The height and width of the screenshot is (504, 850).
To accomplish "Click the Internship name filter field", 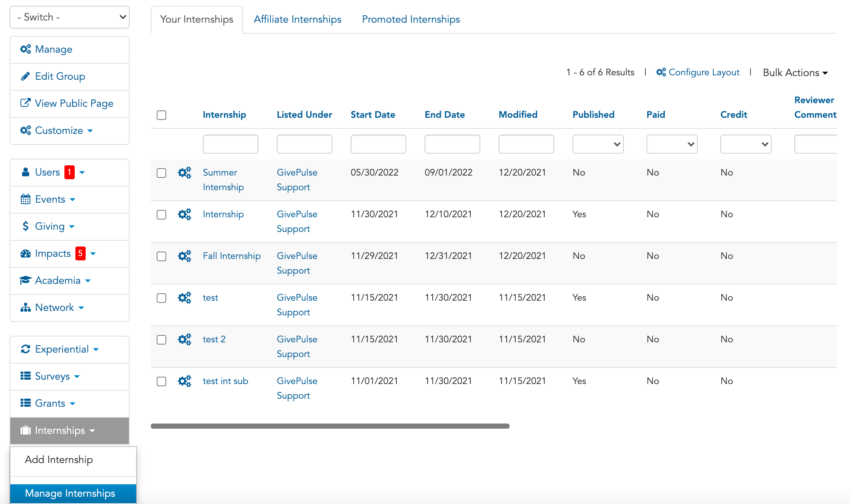I will tap(230, 144).
